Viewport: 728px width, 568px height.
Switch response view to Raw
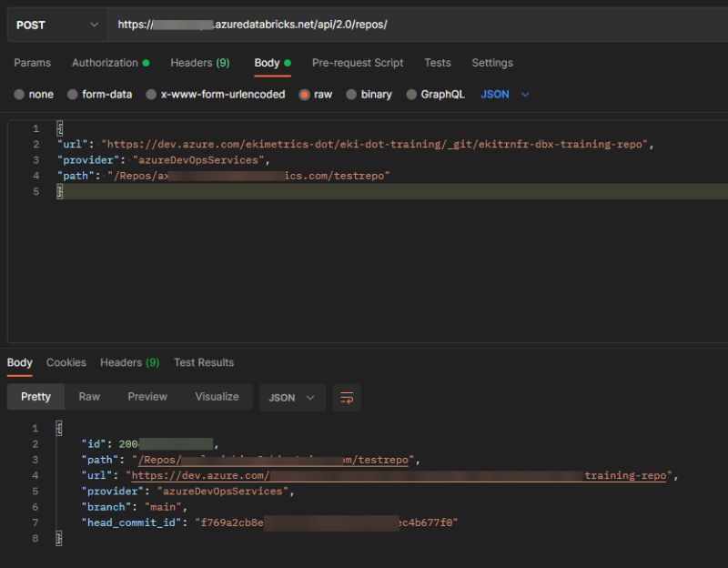[x=89, y=397]
